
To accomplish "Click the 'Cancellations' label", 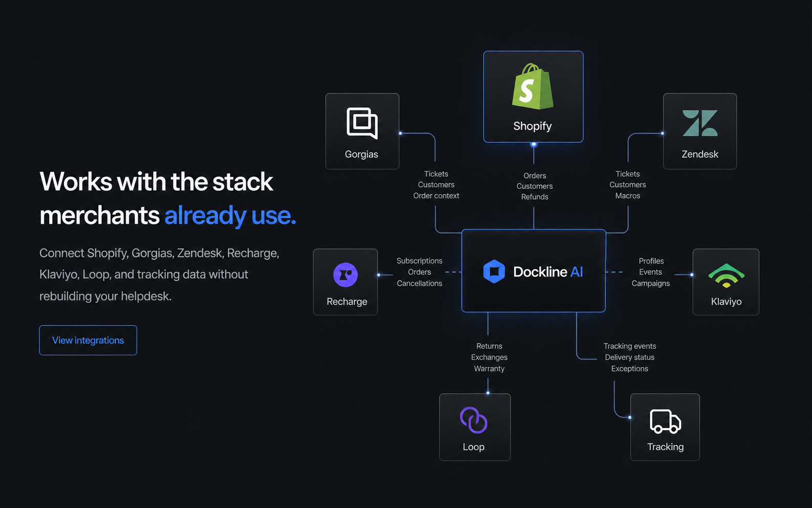I will [419, 283].
